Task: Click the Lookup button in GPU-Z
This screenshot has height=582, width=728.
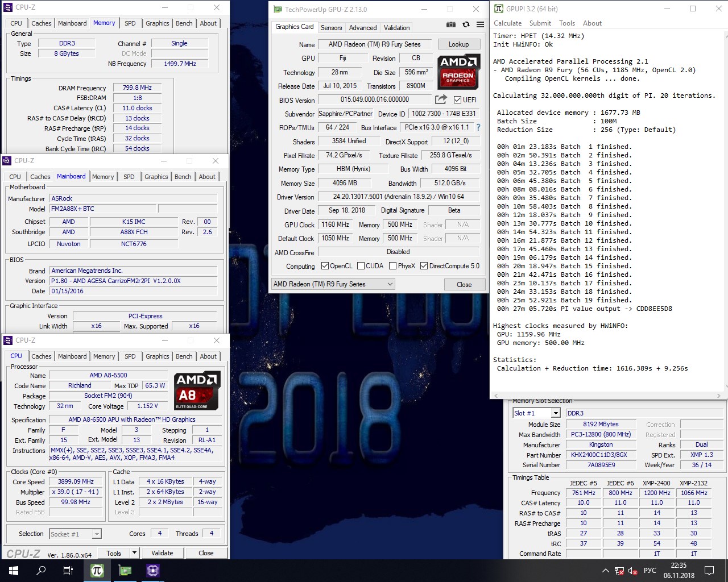Action: tap(459, 44)
